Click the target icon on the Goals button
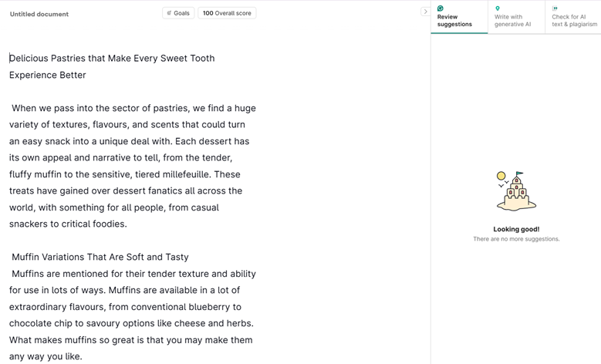This screenshot has height=364, width=601. [170, 13]
